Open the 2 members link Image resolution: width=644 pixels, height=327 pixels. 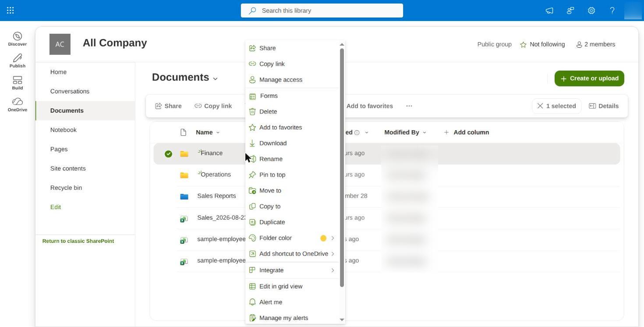click(596, 45)
